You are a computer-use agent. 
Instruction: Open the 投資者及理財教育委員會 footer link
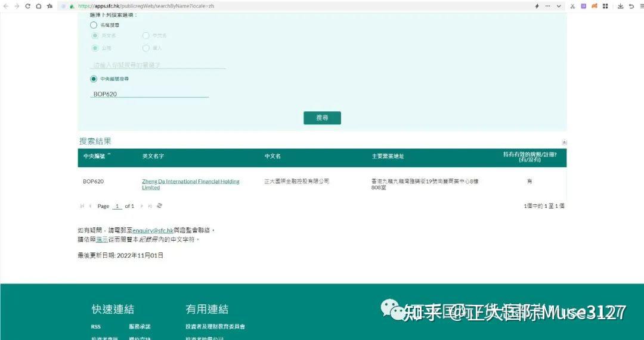[215, 327]
